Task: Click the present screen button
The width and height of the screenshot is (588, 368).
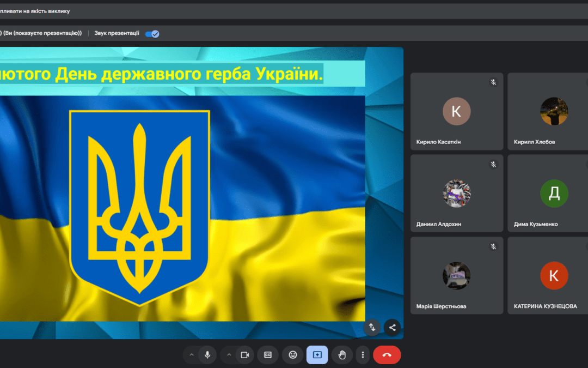Action: [317, 355]
